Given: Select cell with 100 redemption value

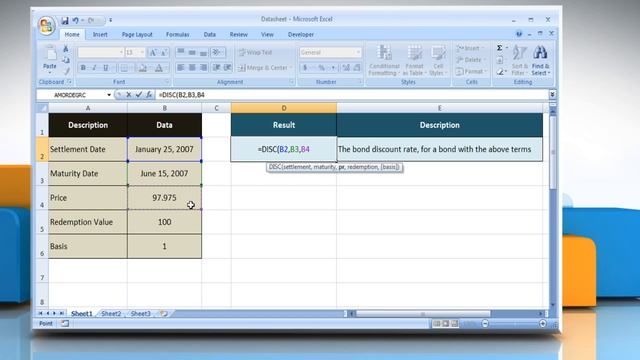Looking at the screenshot, I should click(164, 222).
